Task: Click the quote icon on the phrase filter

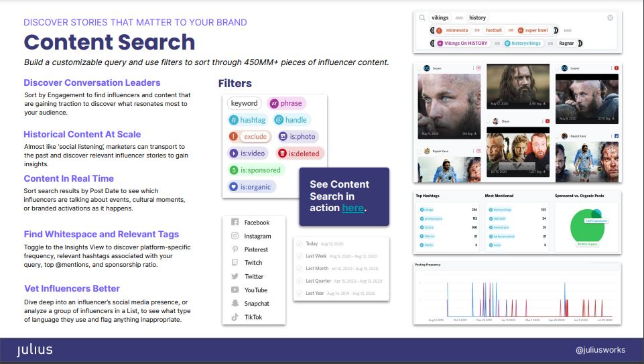Action: click(x=274, y=103)
